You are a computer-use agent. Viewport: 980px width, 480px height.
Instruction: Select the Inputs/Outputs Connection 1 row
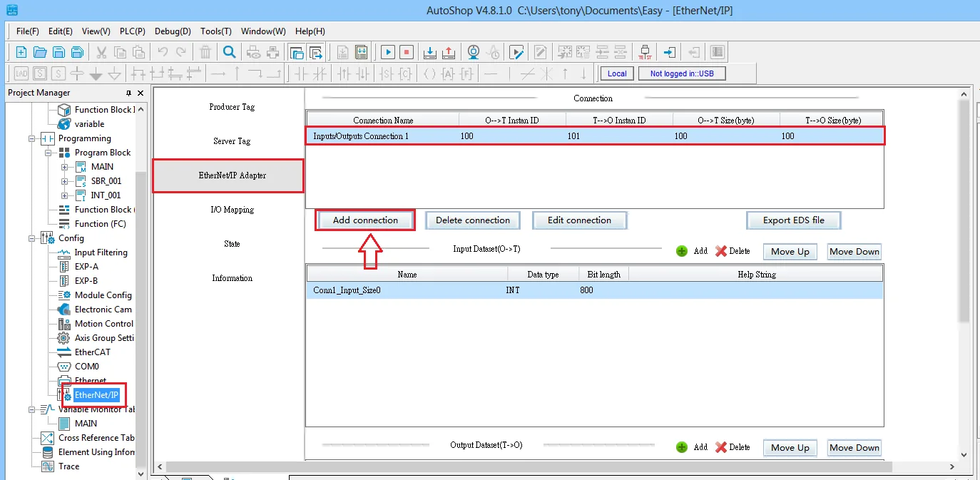point(596,136)
